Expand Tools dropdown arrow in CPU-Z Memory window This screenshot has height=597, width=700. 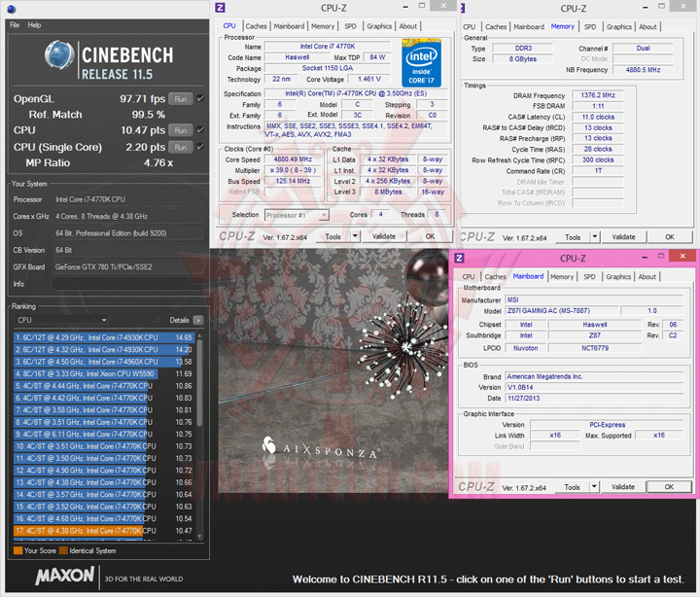(x=595, y=236)
